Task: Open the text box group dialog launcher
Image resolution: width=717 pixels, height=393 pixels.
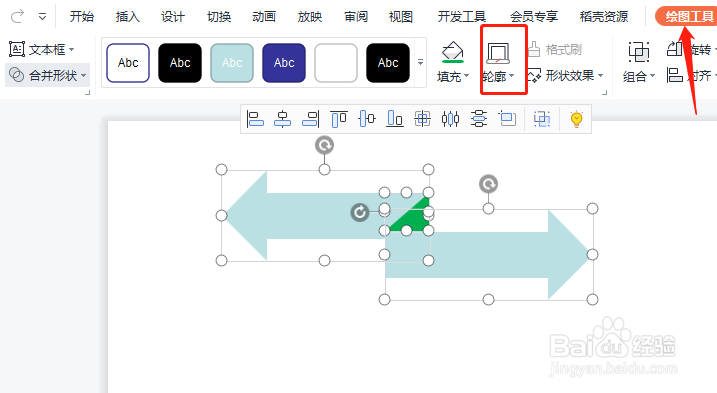Action: click(x=87, y=93)
